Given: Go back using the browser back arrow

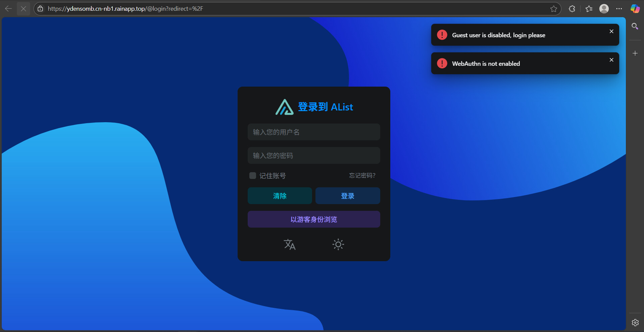Looking at the screenshot, I should [8, 9].
